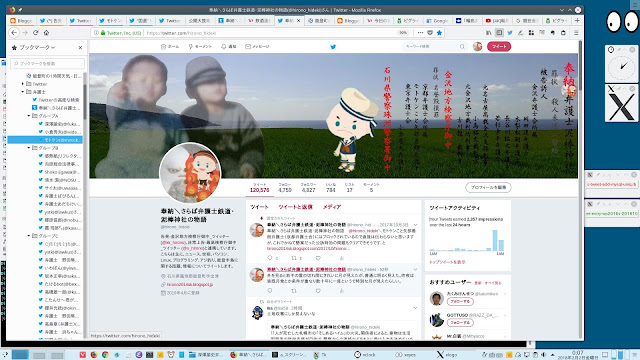Click the ツイート count stat on profile

[x=260, y=188]
